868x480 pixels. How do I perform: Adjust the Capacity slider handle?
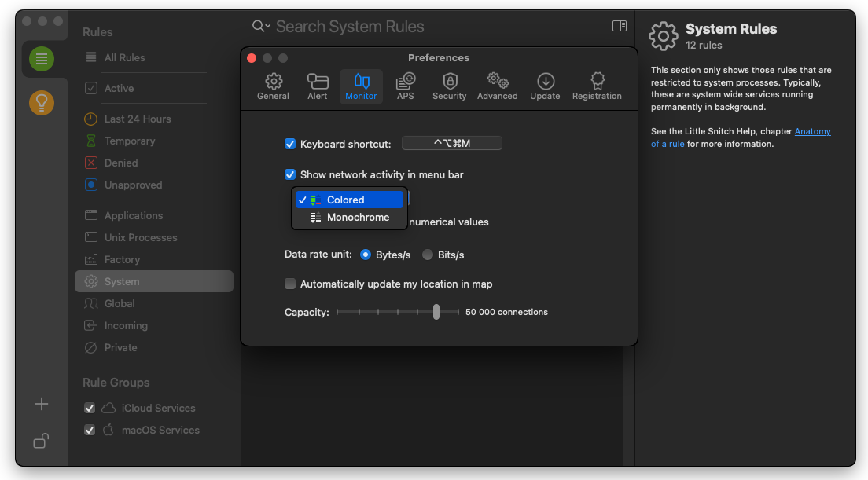tap(436, 312)
